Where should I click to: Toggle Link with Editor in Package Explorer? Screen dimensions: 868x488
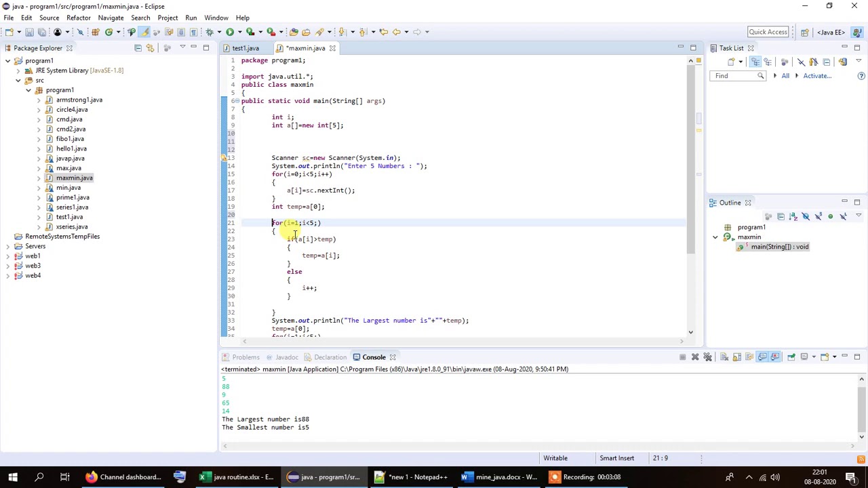(150, 48)
